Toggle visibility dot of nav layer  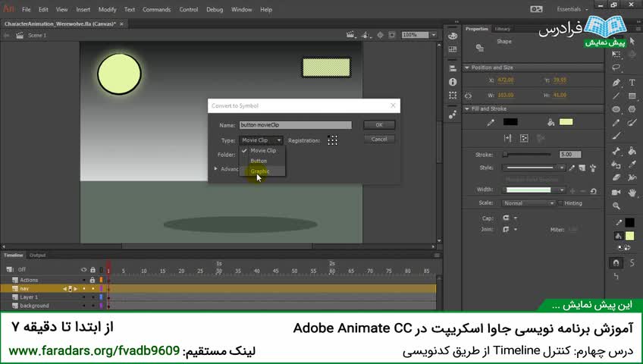point(84,289)
